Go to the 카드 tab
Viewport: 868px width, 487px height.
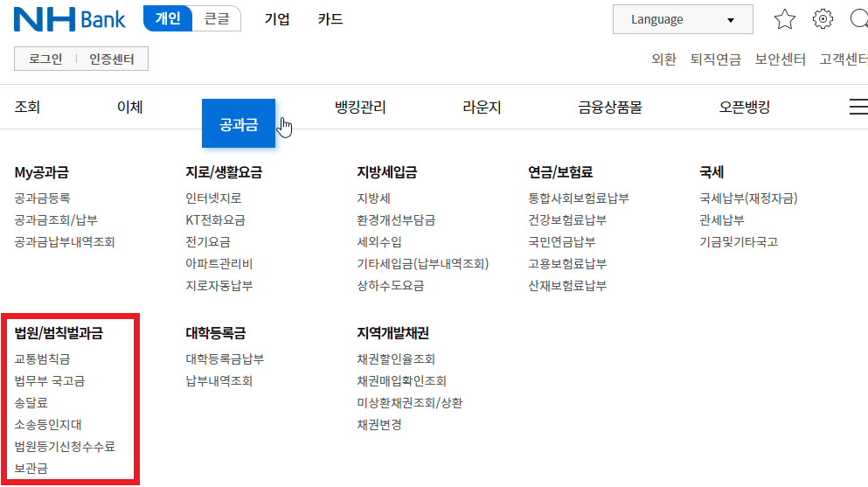pyautogui.click(x=330, y=19)
